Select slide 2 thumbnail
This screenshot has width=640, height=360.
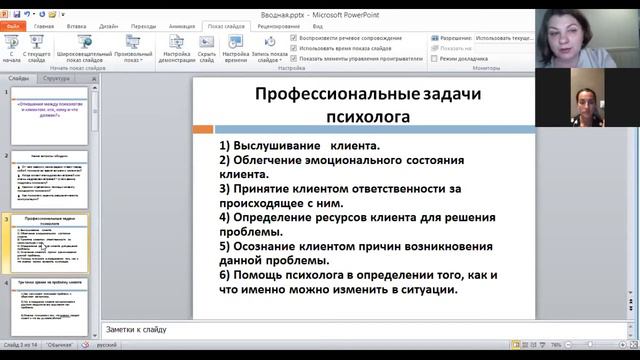pos(49,180)
